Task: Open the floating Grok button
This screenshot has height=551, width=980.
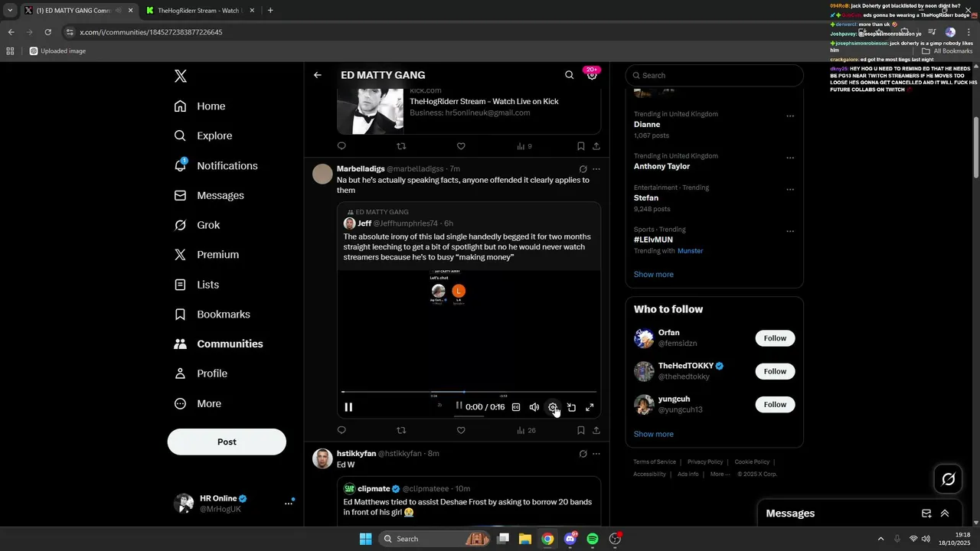Action: tap(949, 479)
